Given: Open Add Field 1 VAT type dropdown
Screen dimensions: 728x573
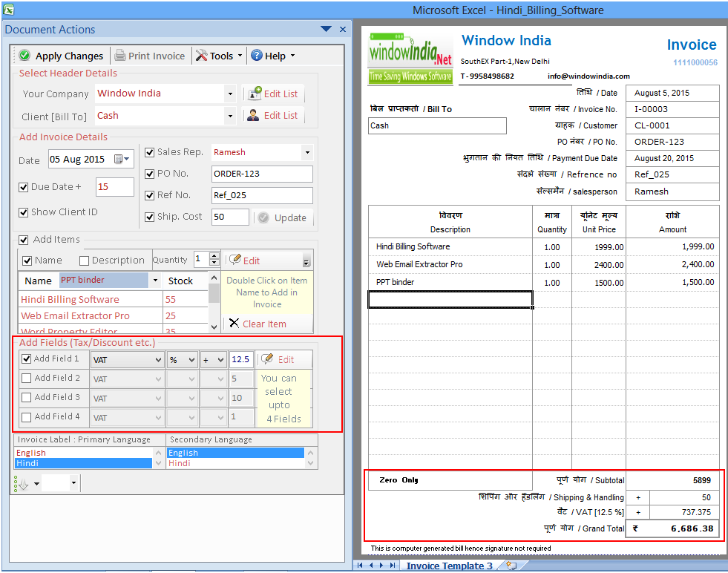Looking at the screenshot, I should click(x=158, y=360).
